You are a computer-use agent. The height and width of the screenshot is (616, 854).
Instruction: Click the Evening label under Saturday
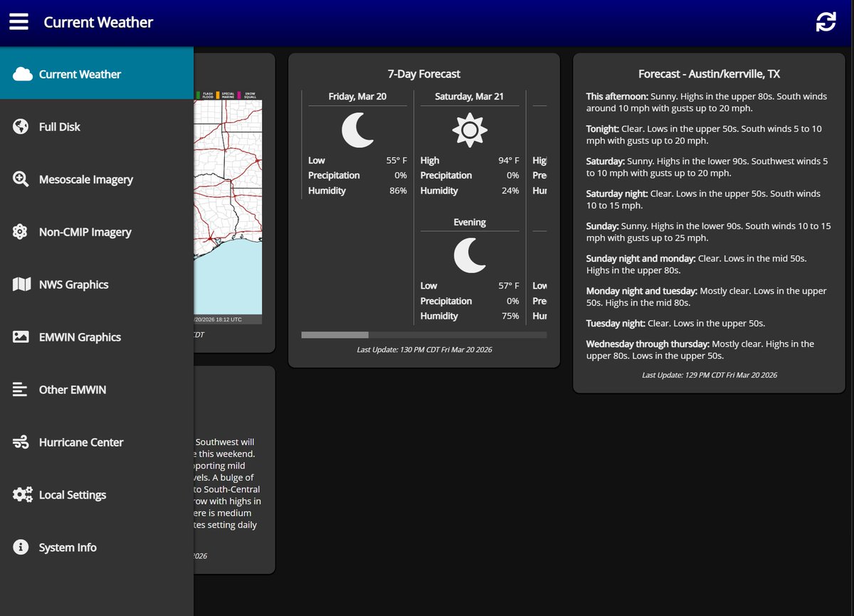point(470,222)
